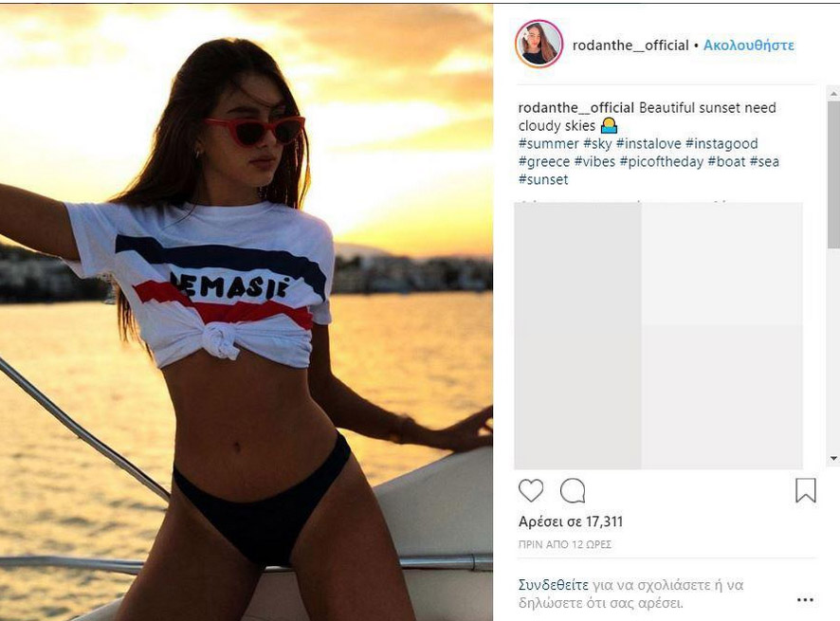Screen dimensions: 840x621
Task: Click the scrollbar up arrow
Action: click(x=833, y=94)
